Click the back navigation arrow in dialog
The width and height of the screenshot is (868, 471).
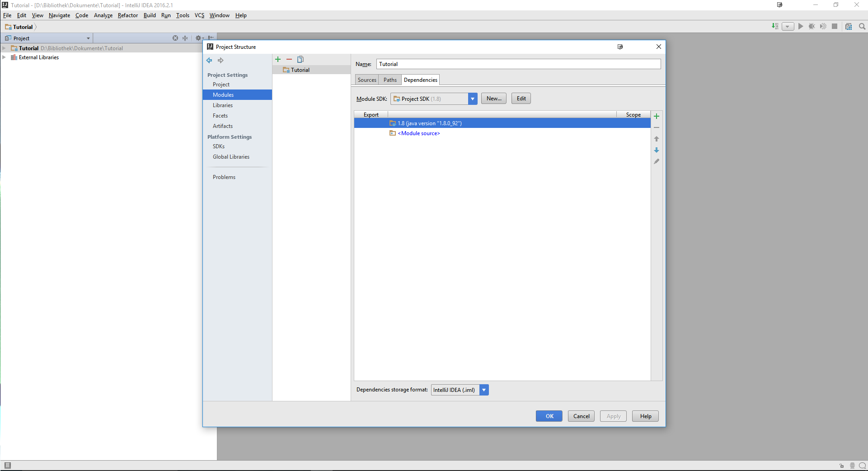click(209, 61)
